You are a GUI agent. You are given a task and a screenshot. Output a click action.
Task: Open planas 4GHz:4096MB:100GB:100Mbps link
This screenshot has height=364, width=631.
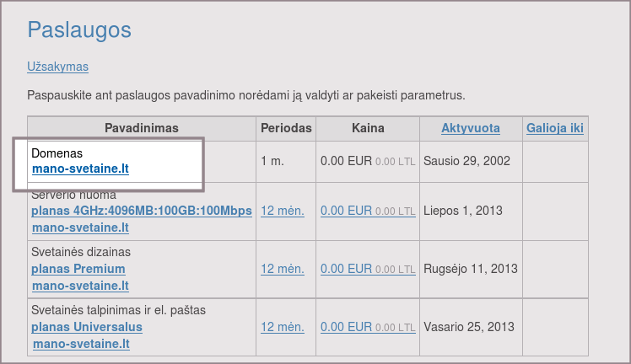coord(142,211)
